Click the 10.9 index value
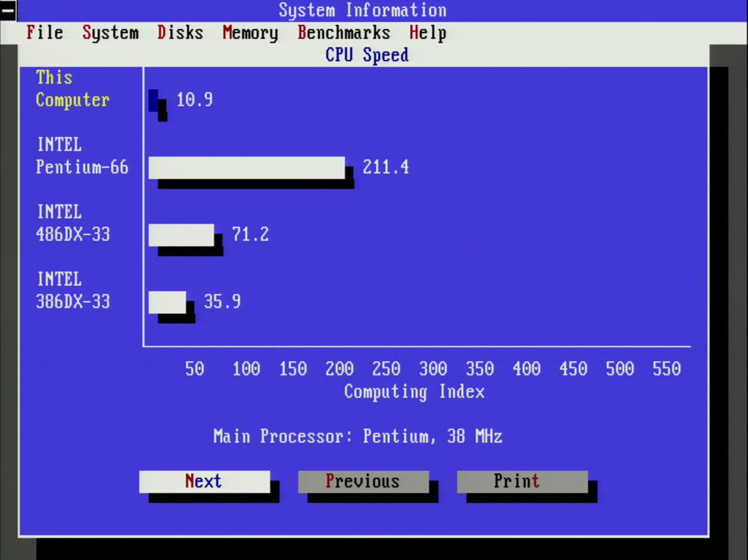 tap(194, 100)
